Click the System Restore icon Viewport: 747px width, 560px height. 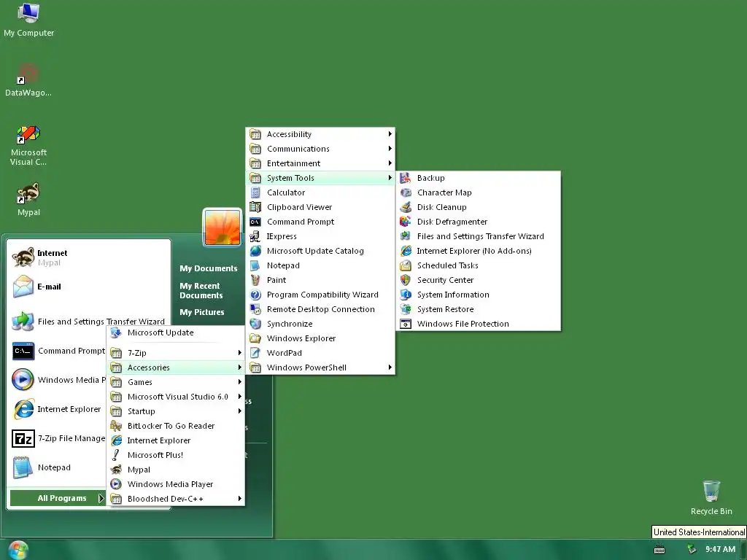coord(406,309)
